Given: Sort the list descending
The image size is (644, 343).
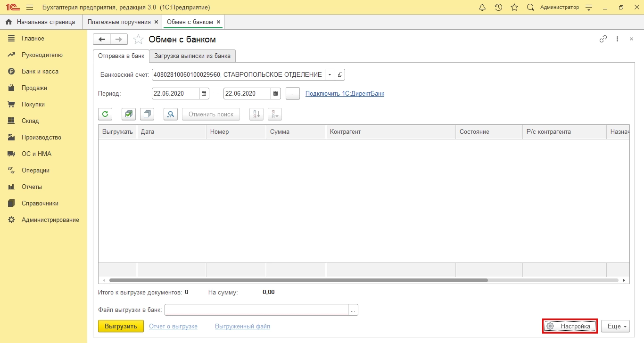Looking at the screenshot, I should coord(275,114).
